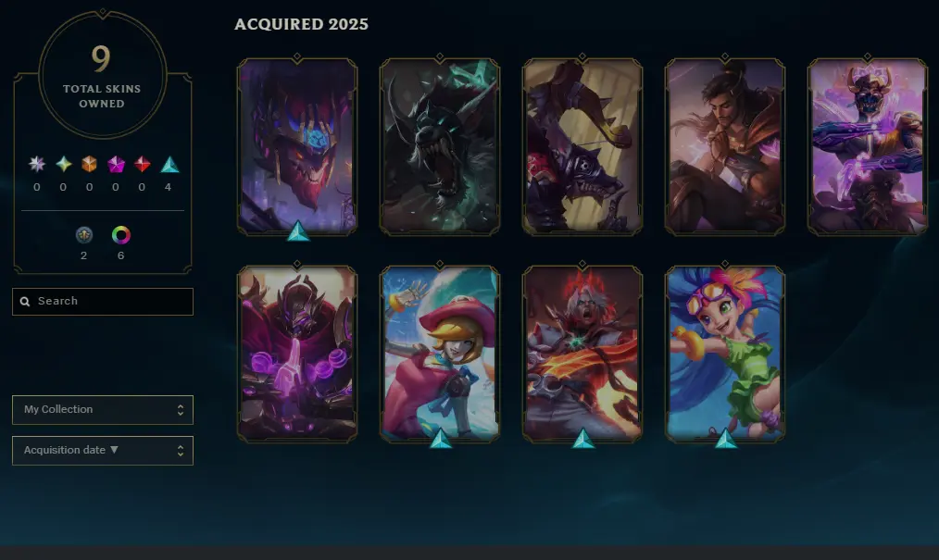The height and width of the screenshot is (560, 939).
Task: Click the fiery red-haired warrior skin card
Action: pyautogui.click(x=582, y=354)
